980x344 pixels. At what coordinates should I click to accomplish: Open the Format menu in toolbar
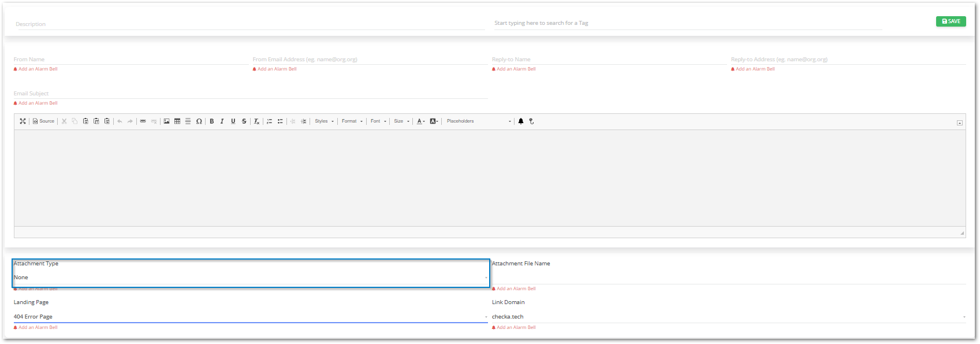[352, 121]
